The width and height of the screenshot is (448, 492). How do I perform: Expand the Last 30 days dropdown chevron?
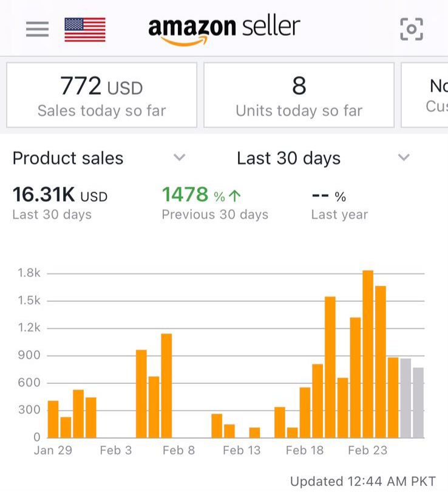click(404, 158)
